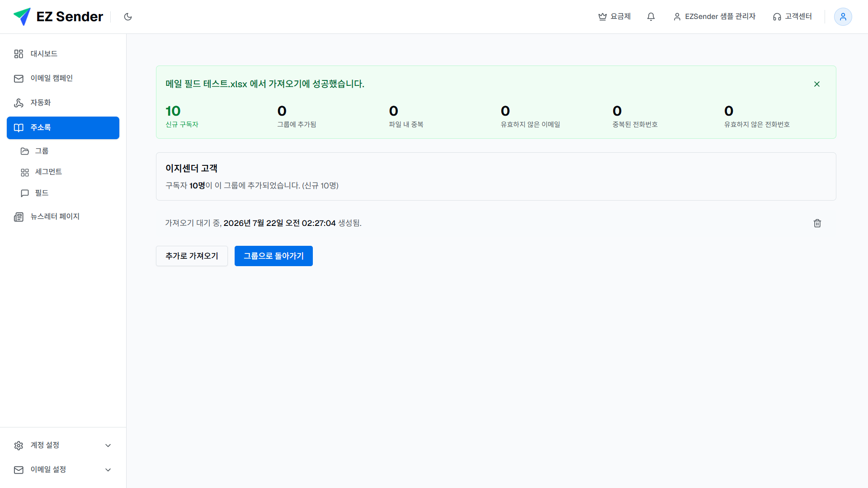
Task: Click the 파일 내 중복 statistic label
Action: tap(406, 124)
